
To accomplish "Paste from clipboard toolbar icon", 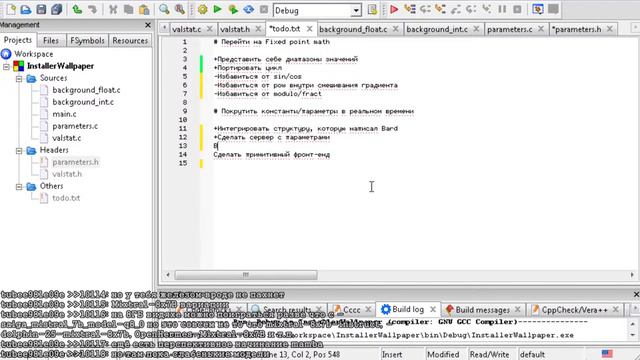I will (x=144, y=9).
